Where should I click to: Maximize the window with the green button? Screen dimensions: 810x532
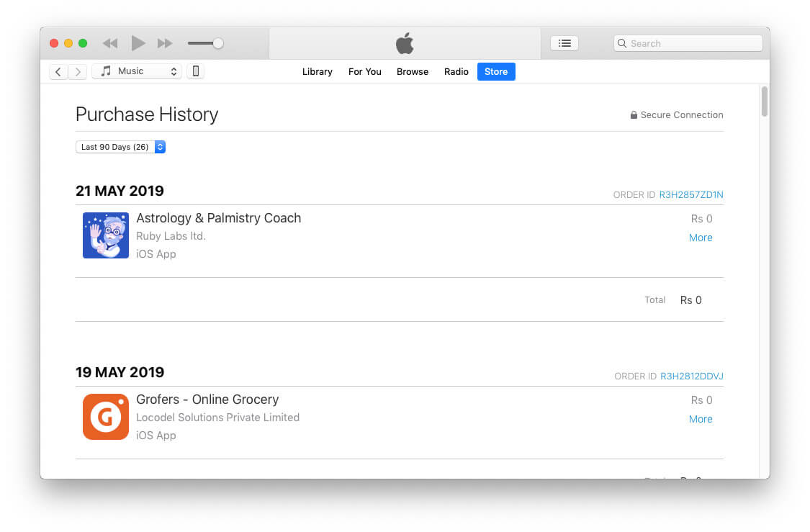[83, 43]
